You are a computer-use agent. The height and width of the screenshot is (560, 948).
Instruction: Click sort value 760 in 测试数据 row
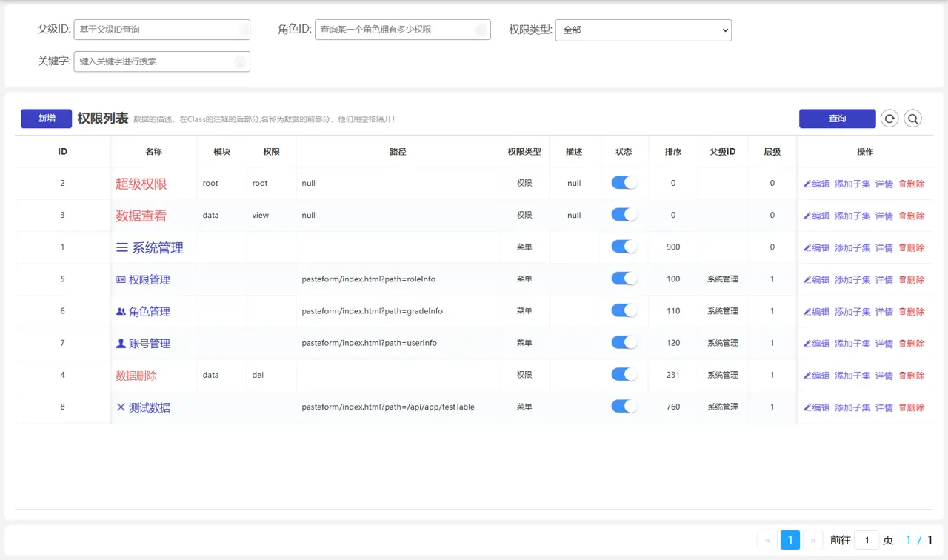point(673,407)
